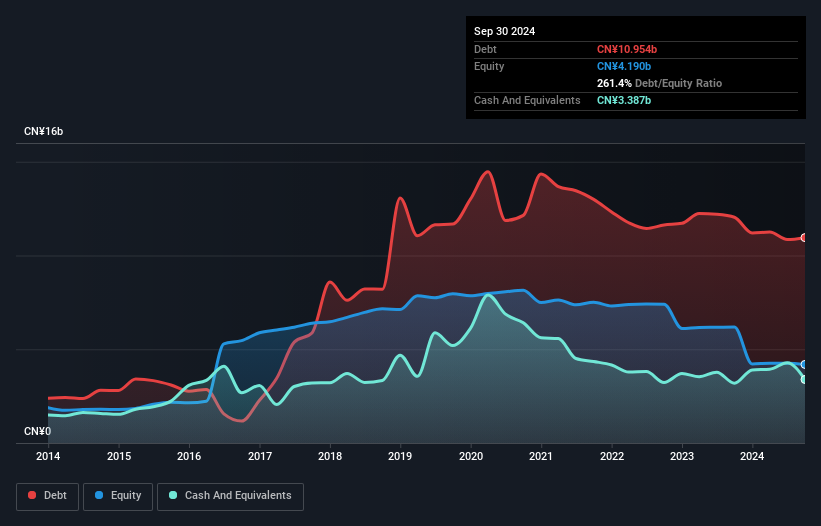
Task: Toggle the Debt series legend button
Action: [x=48, y=496]
